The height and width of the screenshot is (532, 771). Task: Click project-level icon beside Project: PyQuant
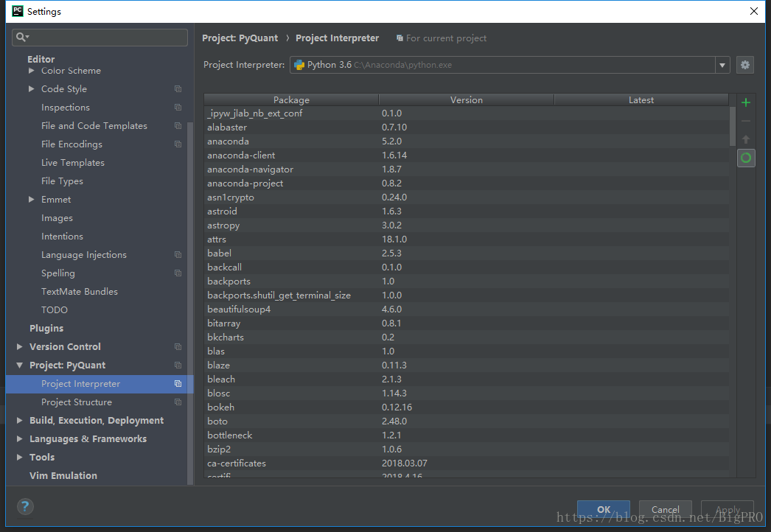pyautogui.click(x=178, y=365)
